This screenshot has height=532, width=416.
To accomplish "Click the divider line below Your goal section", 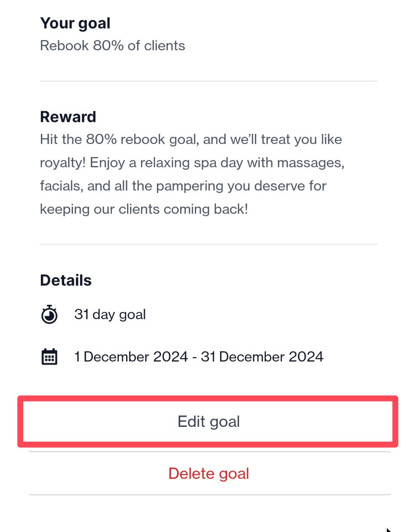I will coord(209,81).
